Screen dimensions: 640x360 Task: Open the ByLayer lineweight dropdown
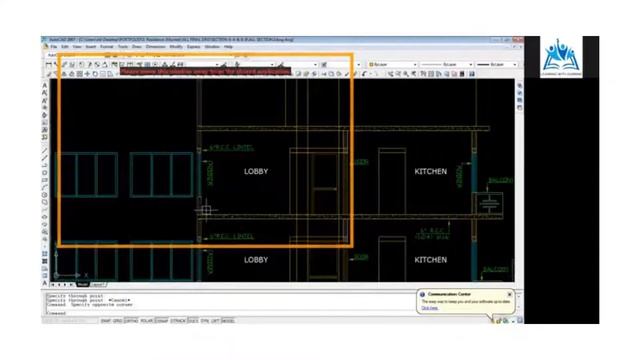click(x=497, y=64)
